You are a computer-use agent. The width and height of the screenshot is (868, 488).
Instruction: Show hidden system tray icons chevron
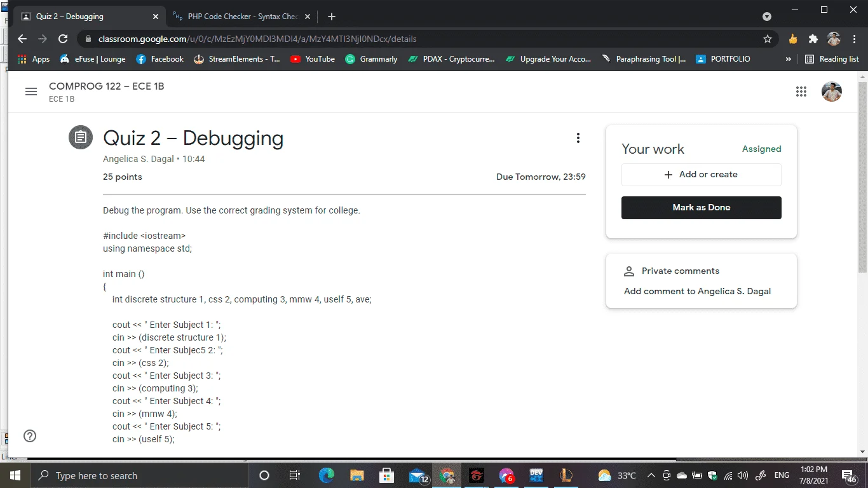[x=651, y=475]
